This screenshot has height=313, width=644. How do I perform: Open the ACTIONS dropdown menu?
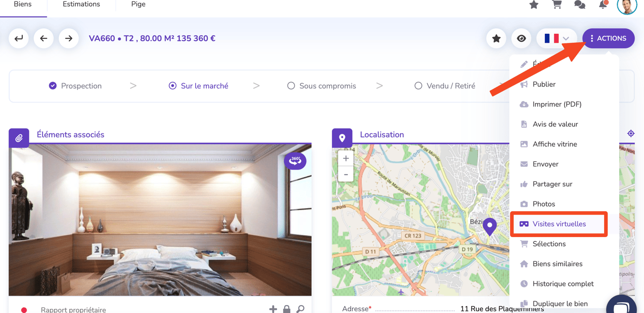click(608, 38)
